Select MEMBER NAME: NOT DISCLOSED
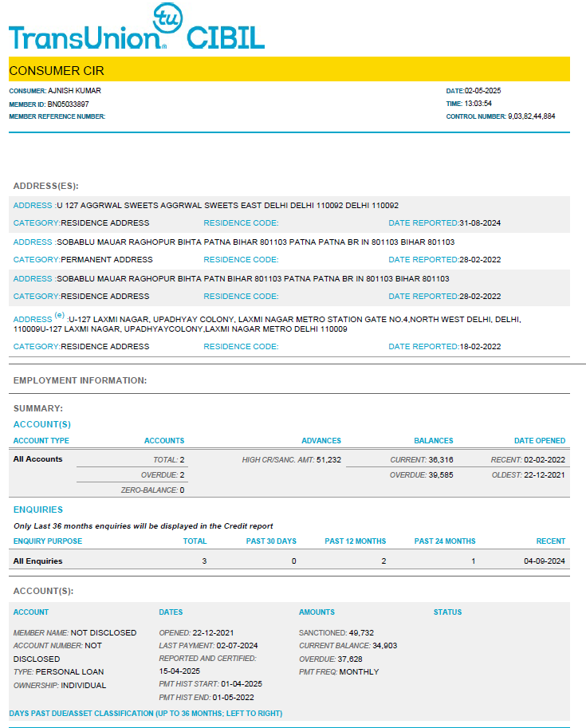 [x=75, y=633]
